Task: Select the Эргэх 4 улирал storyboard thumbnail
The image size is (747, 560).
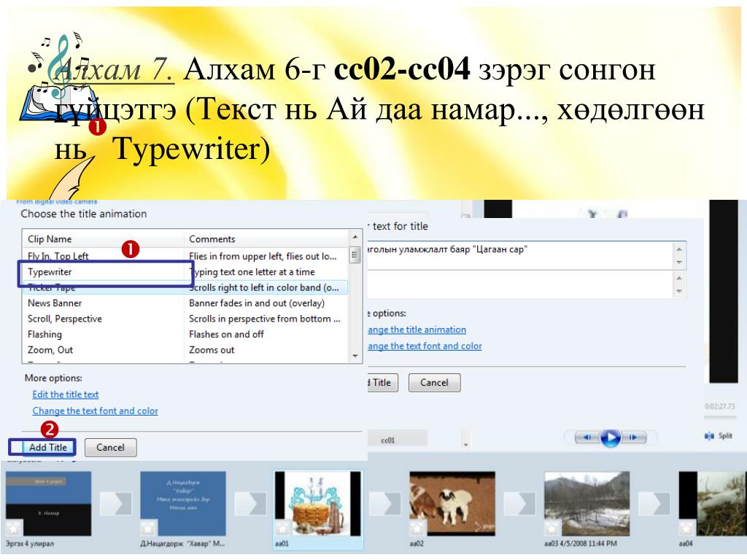Action: point(49,504)
